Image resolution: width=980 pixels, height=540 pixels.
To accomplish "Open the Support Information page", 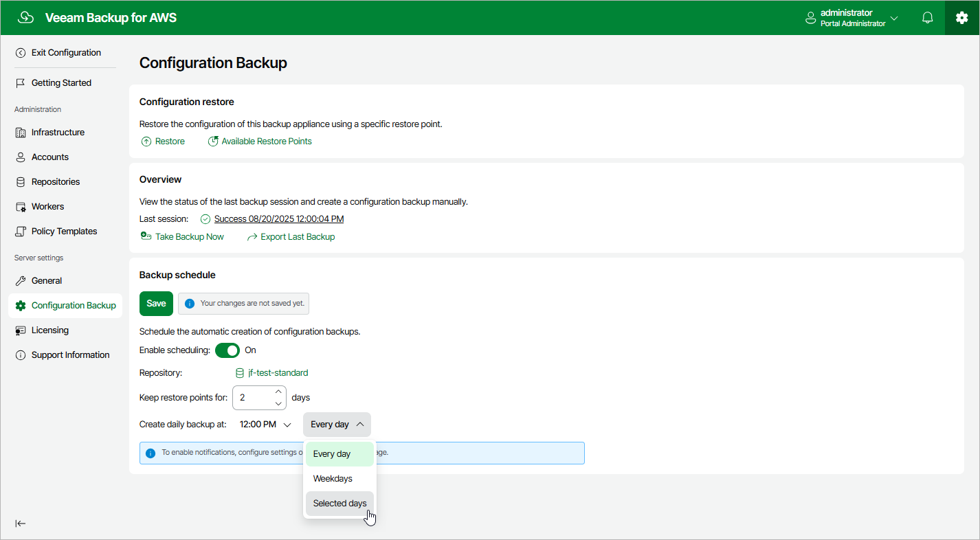I will coord(70,355).
